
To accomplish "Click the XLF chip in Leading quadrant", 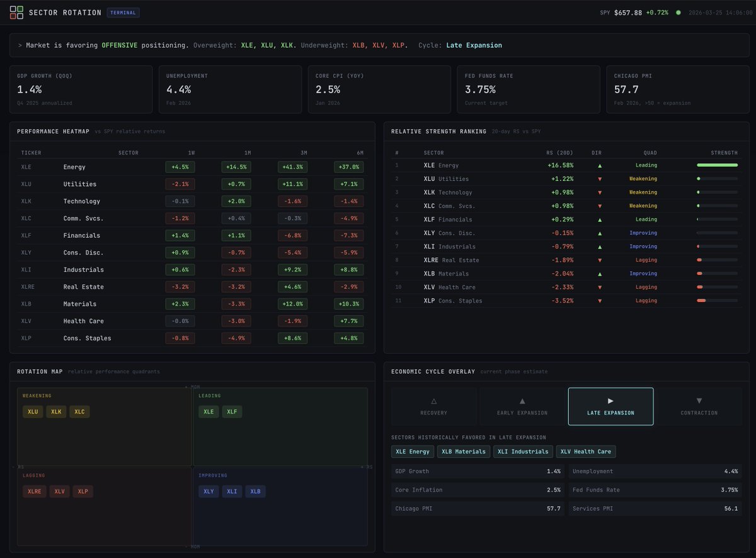I will click(x=232, y=412).
